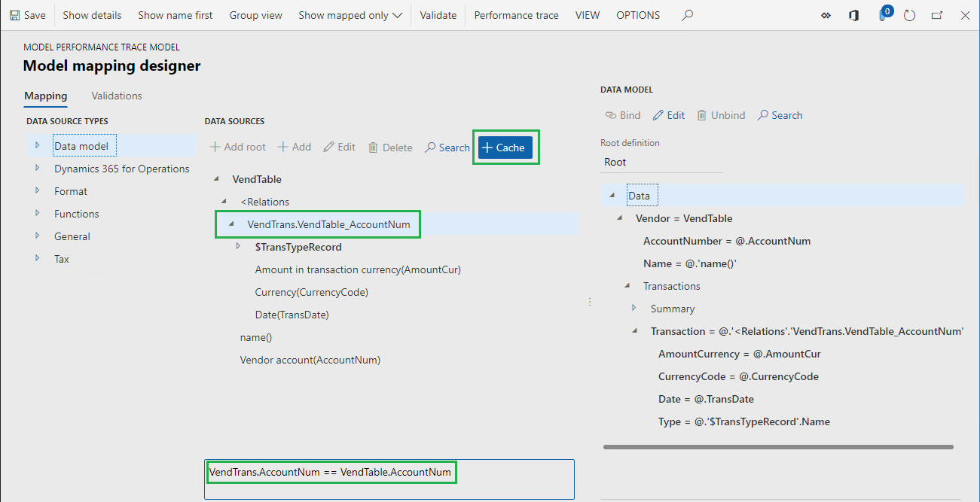Switch to Group view
Screen dimensions: 980x502
[x=256, y=15]
